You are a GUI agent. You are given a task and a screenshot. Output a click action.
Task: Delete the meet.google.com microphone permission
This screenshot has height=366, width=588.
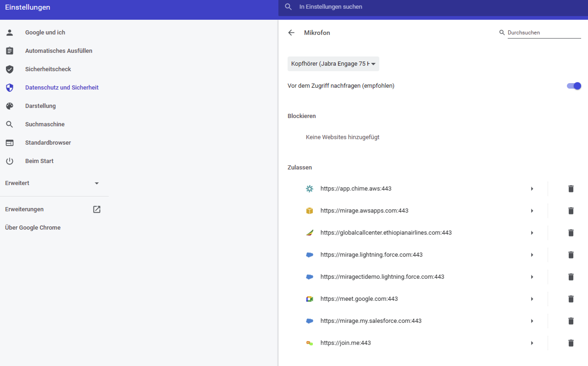(x=571, y=299)
